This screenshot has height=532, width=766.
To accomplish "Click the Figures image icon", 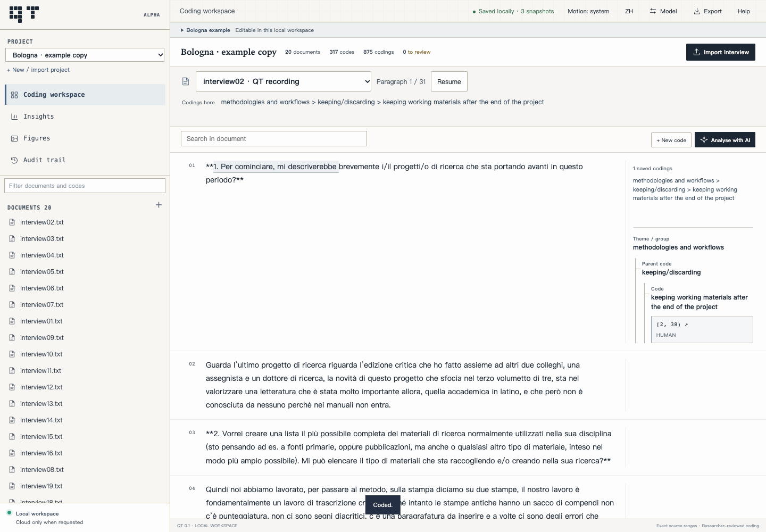I will [x=14, y=138].
